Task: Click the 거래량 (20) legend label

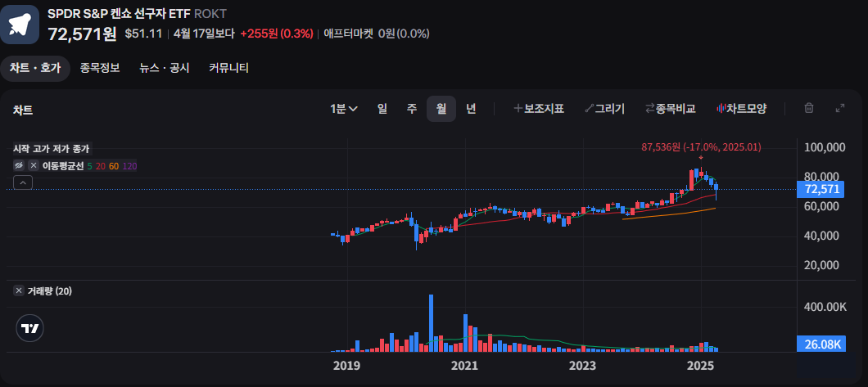Action: click(x=50, y=291)
